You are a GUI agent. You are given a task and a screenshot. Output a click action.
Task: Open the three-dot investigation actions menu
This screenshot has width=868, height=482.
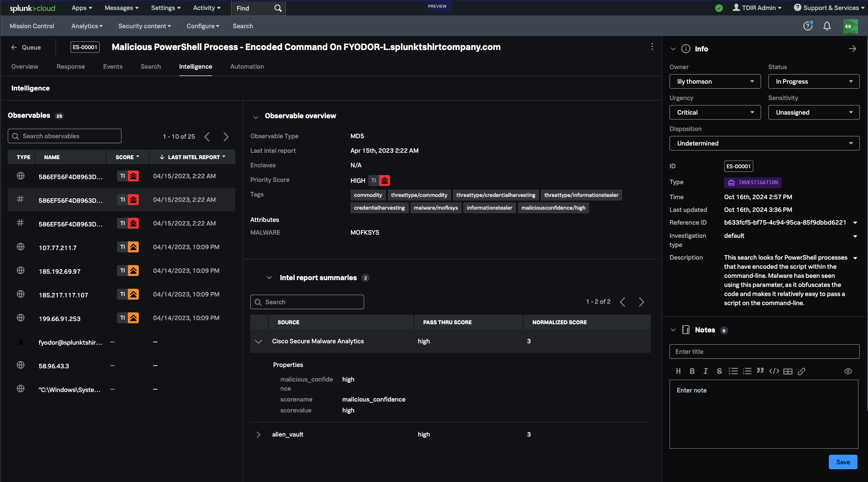coord(652,47)
